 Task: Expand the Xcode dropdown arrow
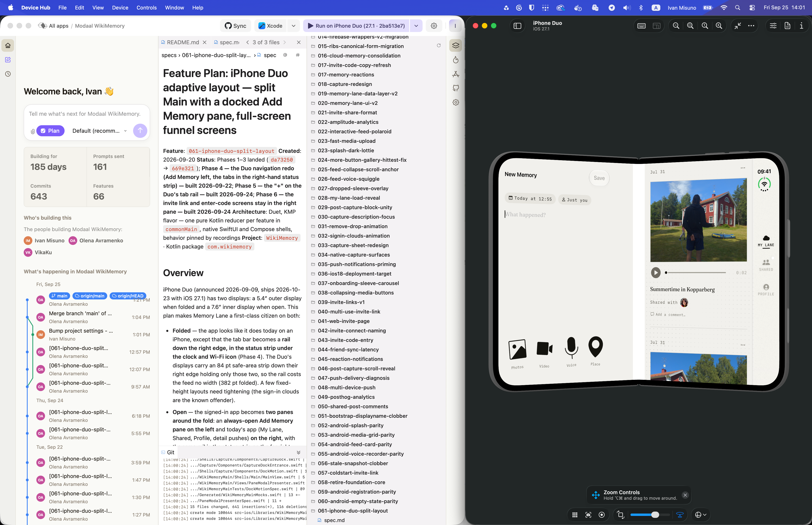coord(293,25)
